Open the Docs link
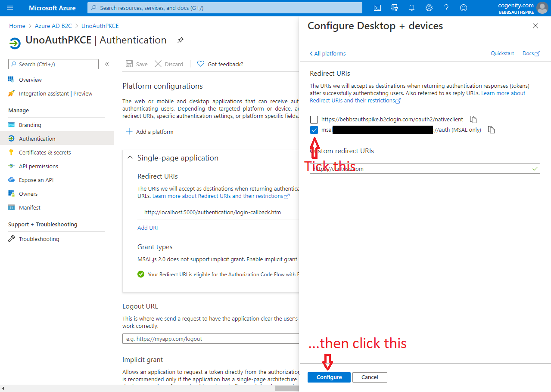 coord(529,53)
